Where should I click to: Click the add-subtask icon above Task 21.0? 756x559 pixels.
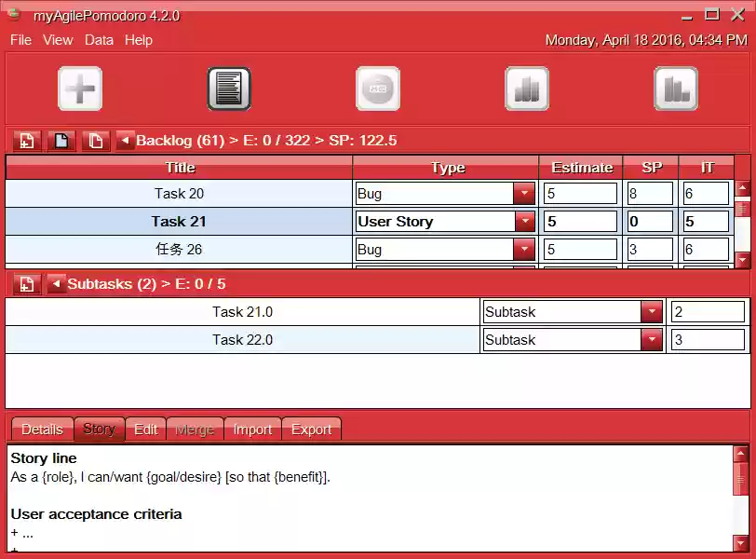26,284
